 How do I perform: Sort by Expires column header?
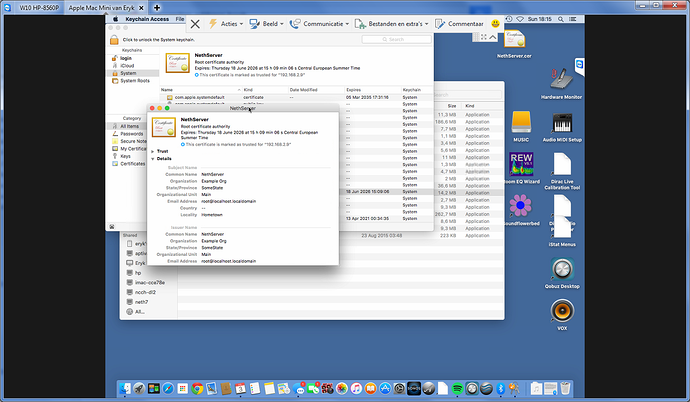[x=372, y=90]
